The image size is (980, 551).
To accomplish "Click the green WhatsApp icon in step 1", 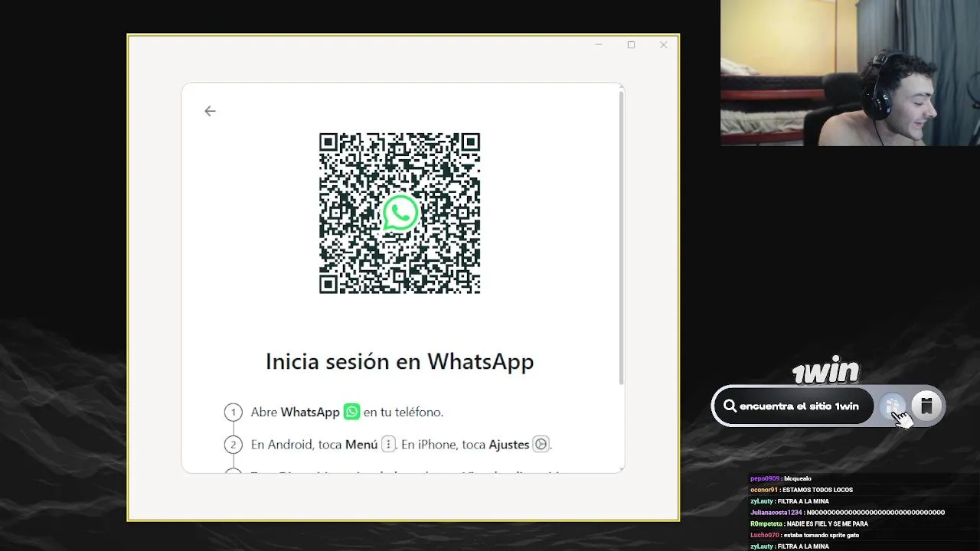I will tap(351, 412).
